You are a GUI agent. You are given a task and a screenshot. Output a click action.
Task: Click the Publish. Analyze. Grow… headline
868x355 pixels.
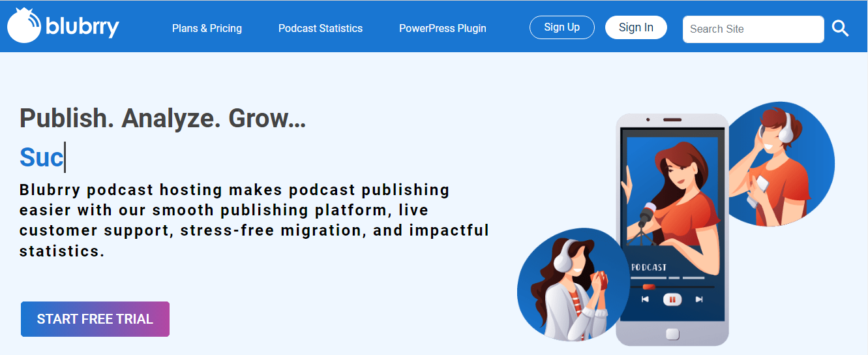163,118
